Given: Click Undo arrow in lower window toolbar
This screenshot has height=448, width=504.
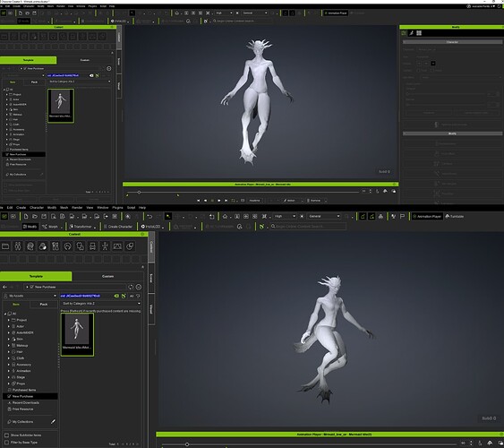Looking at the screenshot, I should coord(149,217).
